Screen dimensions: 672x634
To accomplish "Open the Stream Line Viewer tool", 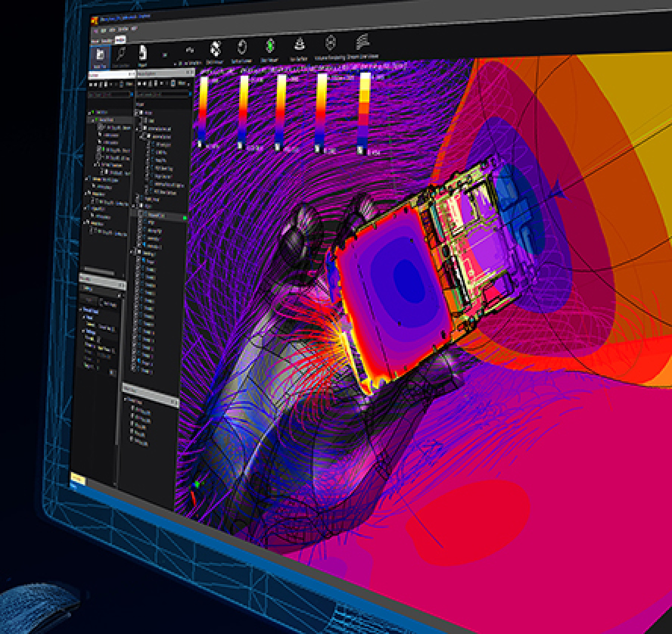I will click(362, 42).
